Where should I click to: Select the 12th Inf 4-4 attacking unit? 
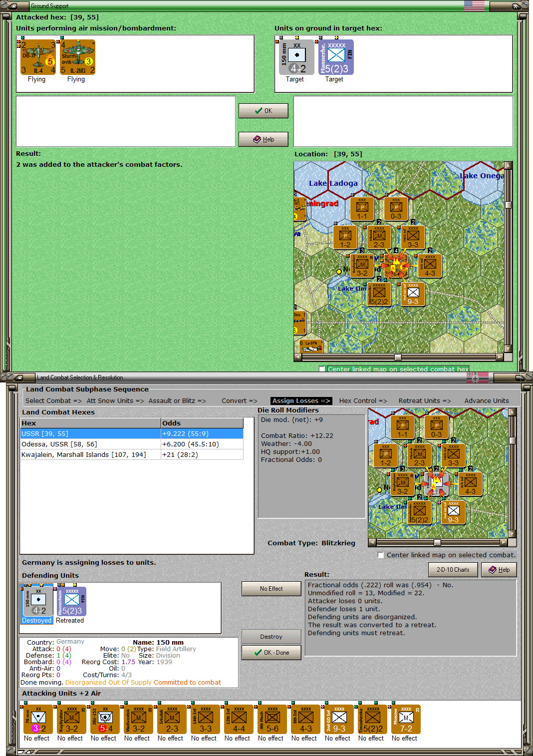click(x=238, y=719)
